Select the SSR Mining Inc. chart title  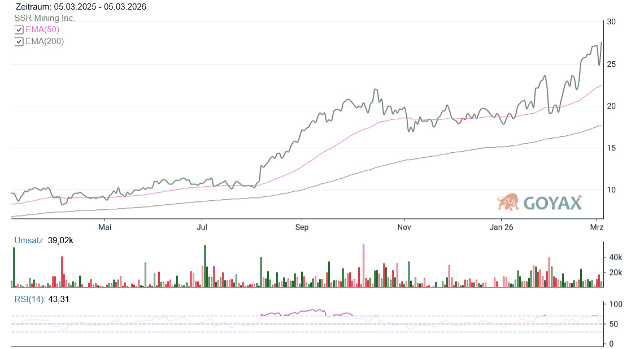[x=45, y=18]
